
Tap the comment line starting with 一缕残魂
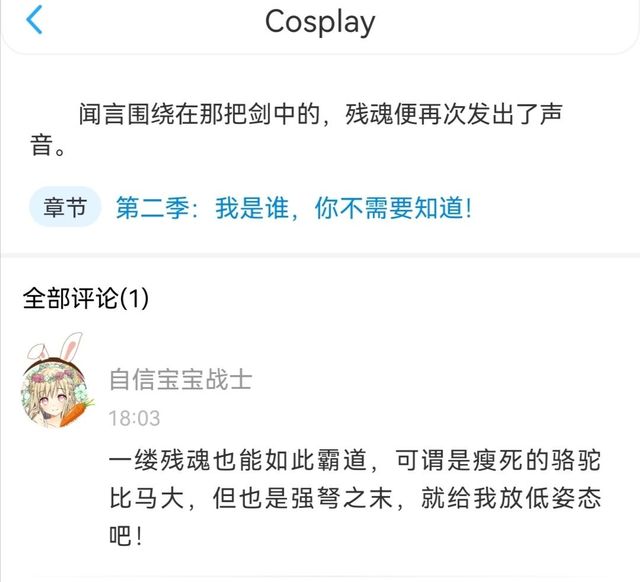[354, 460]
